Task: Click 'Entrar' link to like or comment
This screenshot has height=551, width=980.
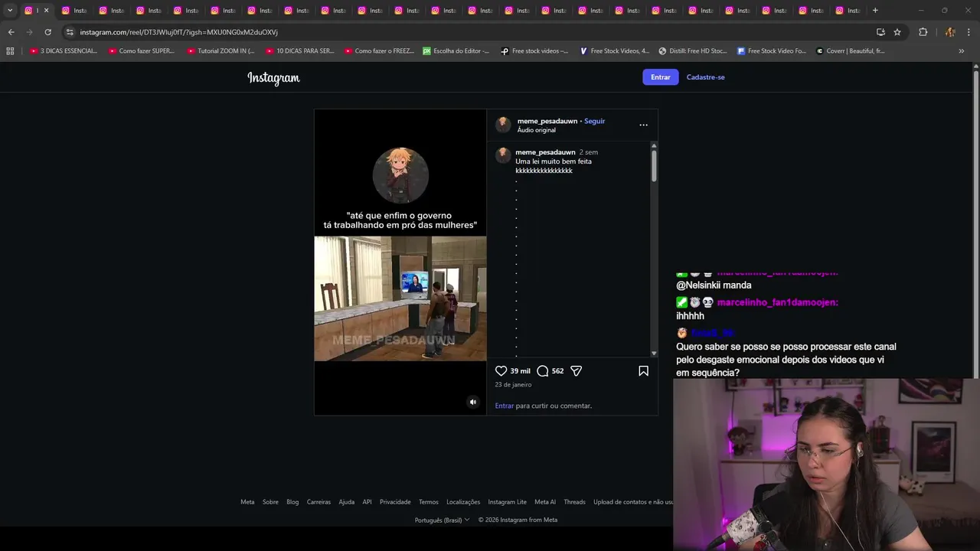Action: [x=505, y=406]
